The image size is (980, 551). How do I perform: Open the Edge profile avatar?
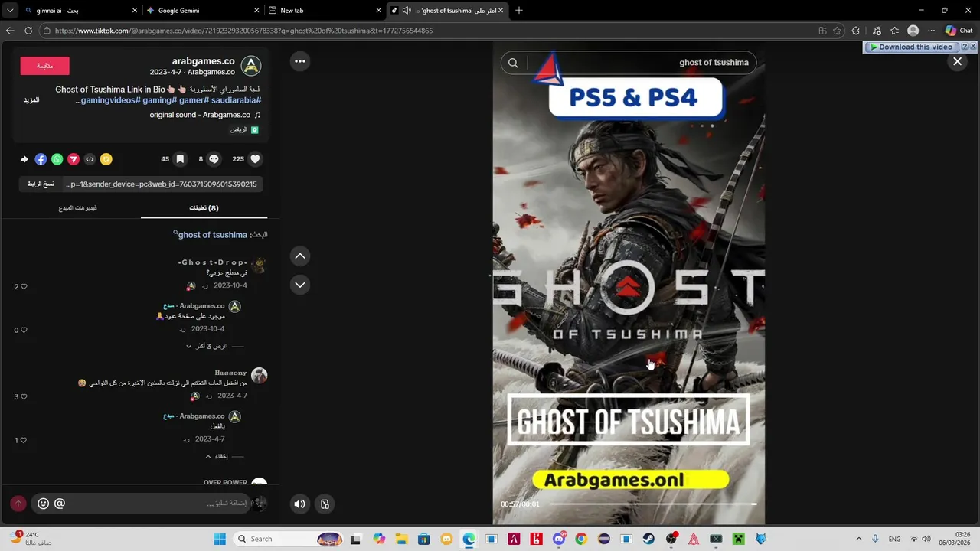point(913,31)
